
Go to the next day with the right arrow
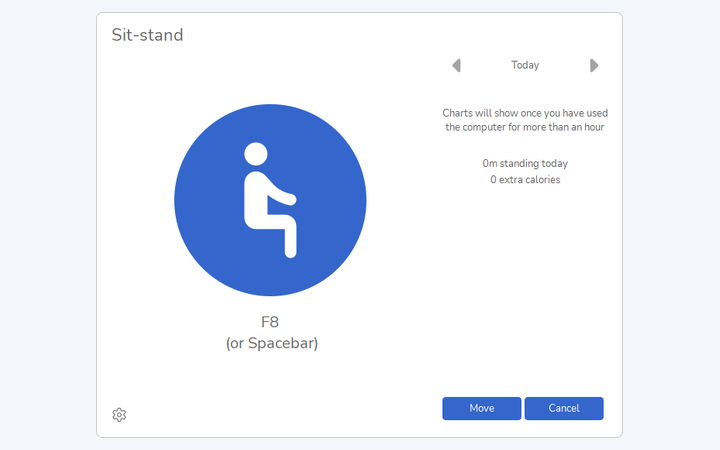coord(594,65)
